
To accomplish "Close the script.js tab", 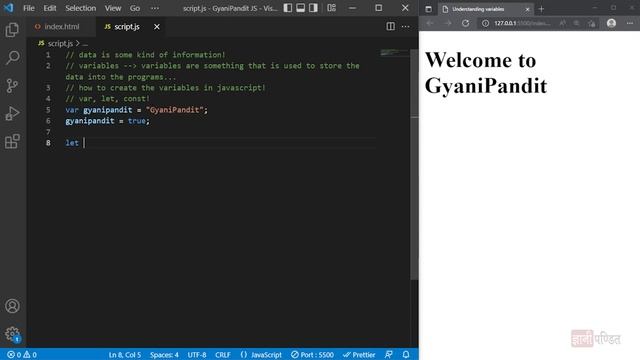I will click(x=157, y=27).
